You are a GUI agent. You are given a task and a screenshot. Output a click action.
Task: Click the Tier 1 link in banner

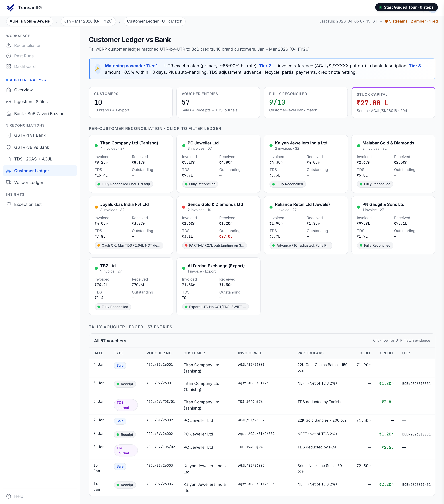(152, 66)
